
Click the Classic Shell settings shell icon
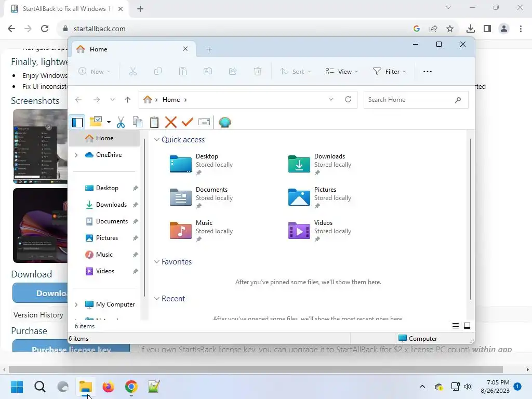click(224, 122)
